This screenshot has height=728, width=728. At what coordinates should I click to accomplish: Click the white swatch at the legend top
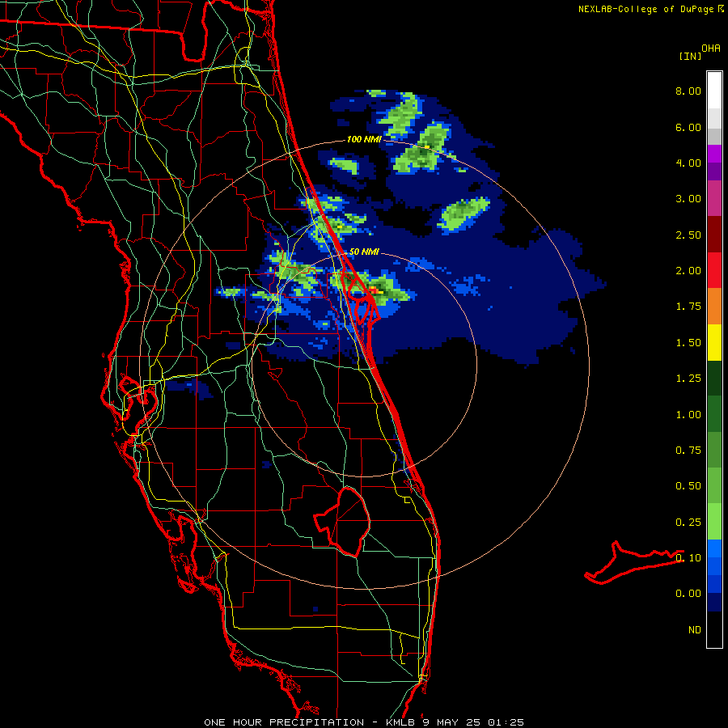point(714,91)
